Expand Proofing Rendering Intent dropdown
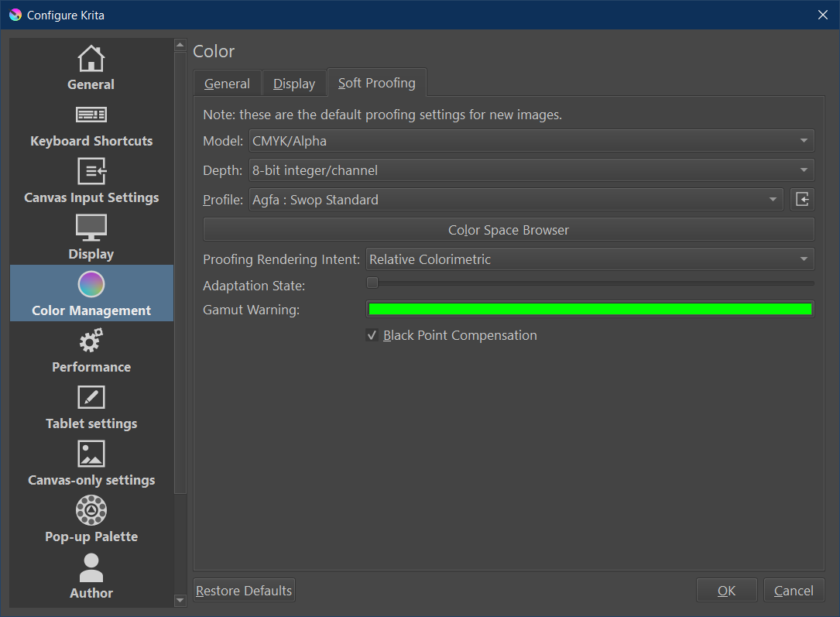 [x=590, y=259]
